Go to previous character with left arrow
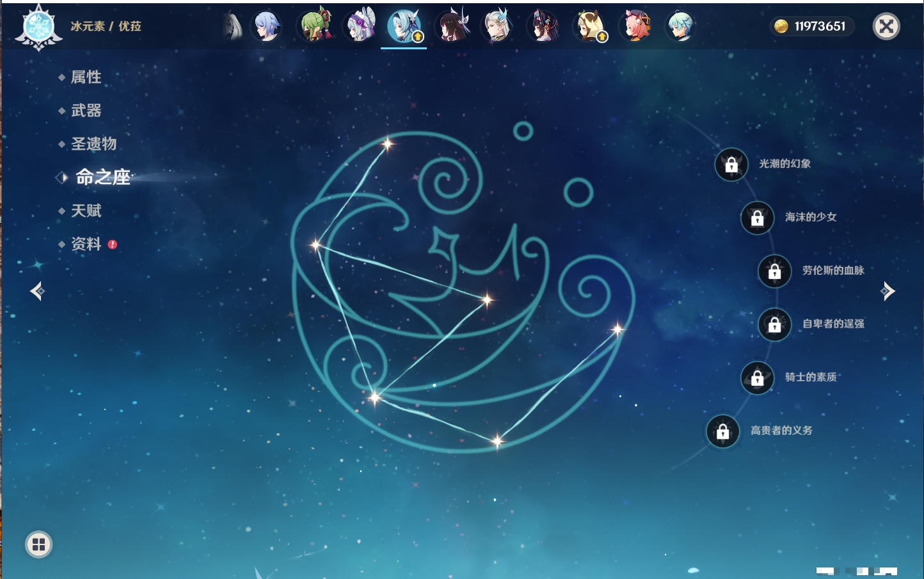 point(37,291)
